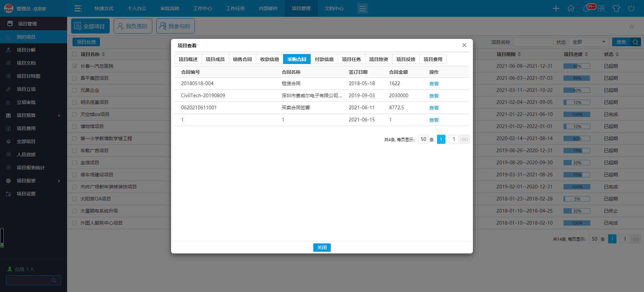Tick the 元昊企业 row checkbox
The width and height of the screenshot is (644, 292).
pyautogui.click(x=75, y=90)
